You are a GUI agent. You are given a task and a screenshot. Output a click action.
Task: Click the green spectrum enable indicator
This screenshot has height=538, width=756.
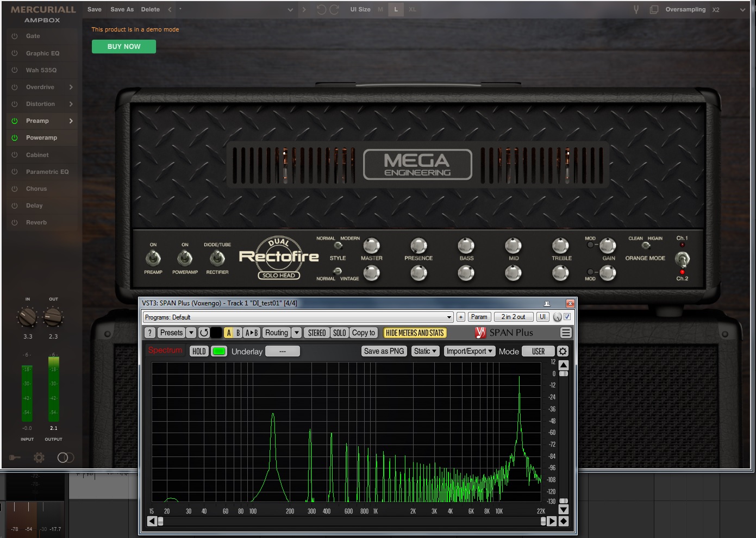pyautogui.click(x=218, y=351)
